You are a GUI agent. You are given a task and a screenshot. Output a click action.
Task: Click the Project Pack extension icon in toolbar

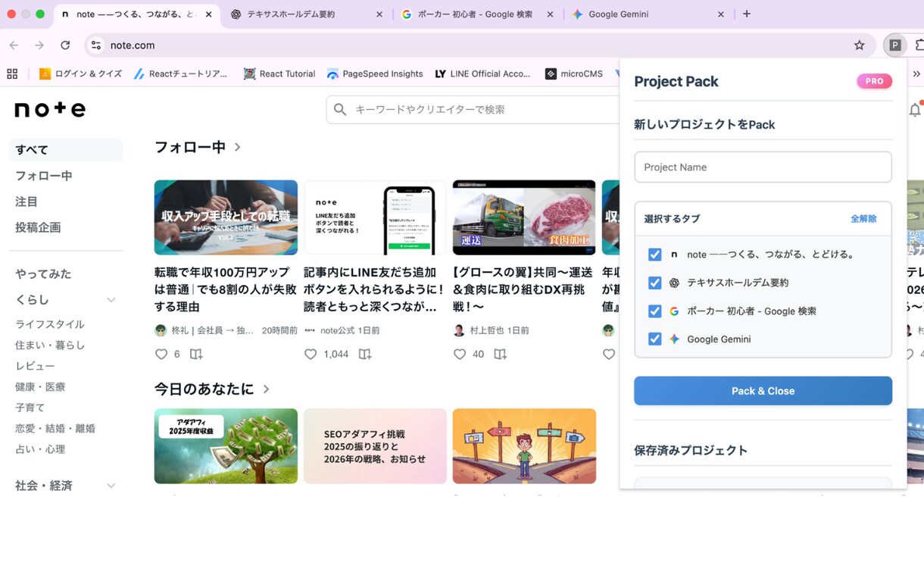(x=894, y=45)
